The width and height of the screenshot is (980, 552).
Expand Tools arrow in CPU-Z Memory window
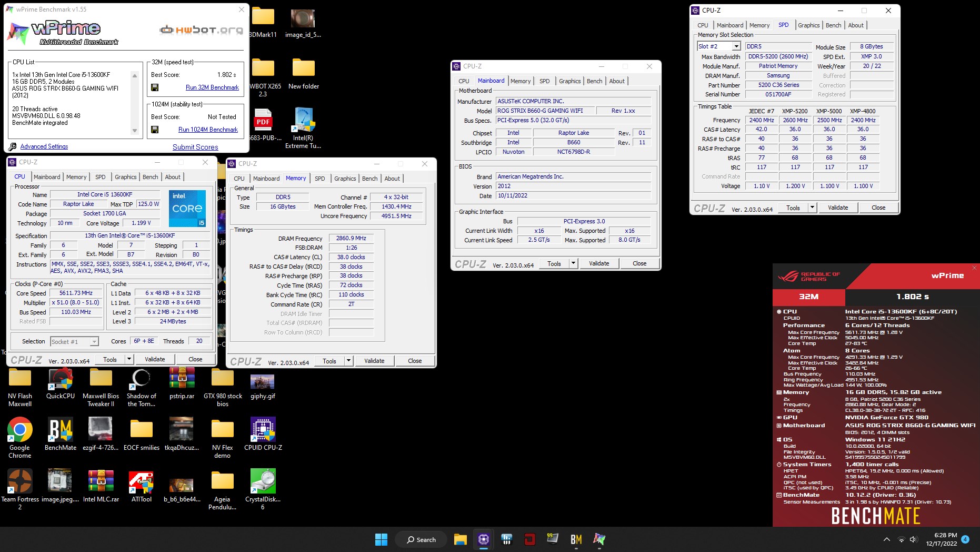point(348,361)
